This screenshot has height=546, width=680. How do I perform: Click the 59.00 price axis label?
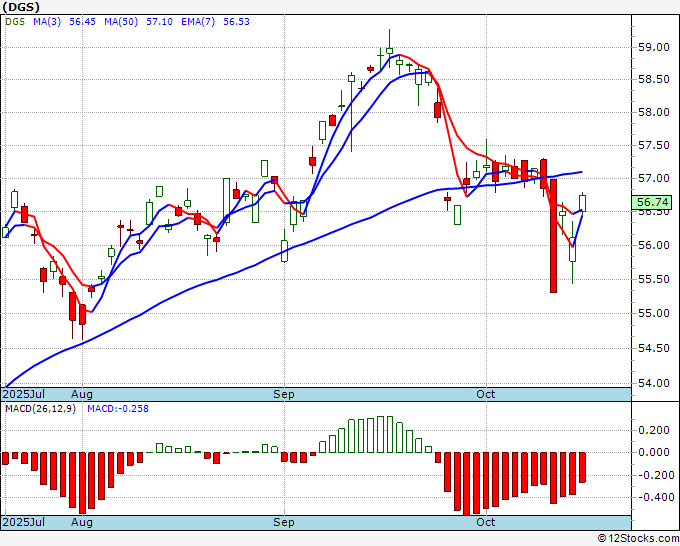[654, 47]
